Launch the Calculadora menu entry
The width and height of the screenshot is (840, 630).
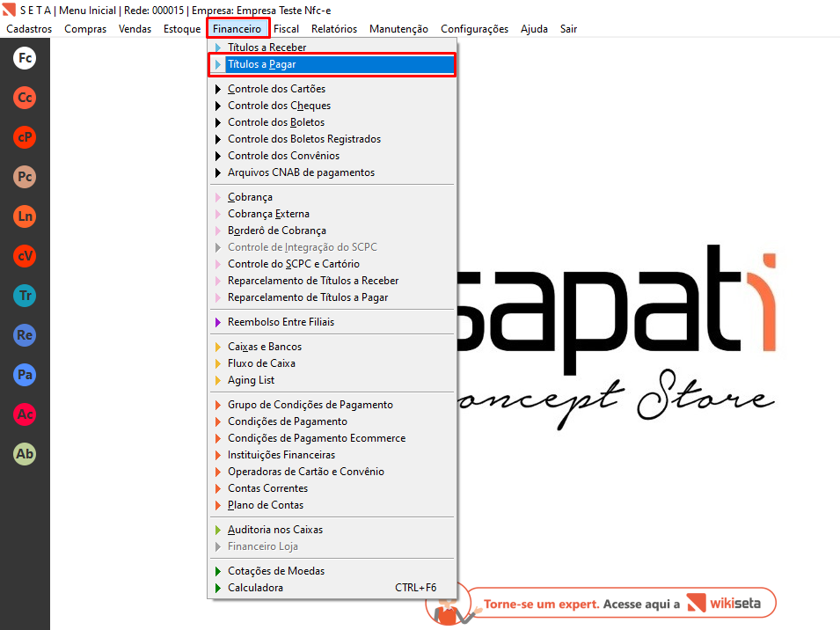coord(332,588)
